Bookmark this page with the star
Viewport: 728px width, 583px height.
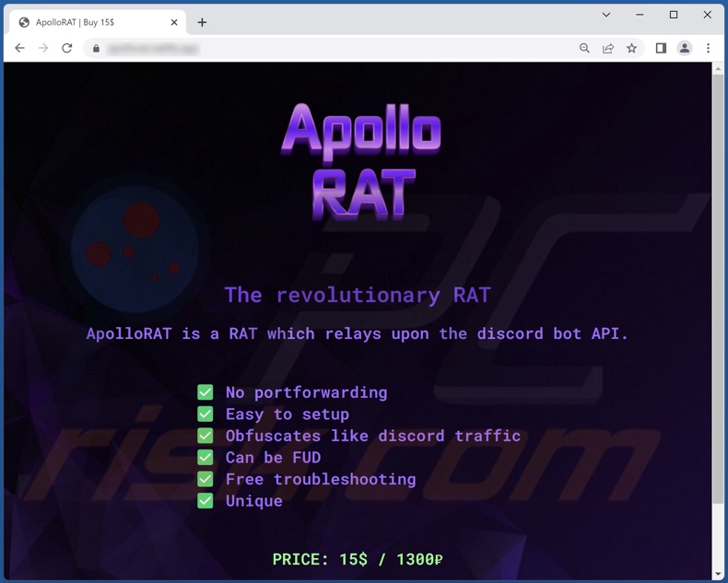pos(631,48)
